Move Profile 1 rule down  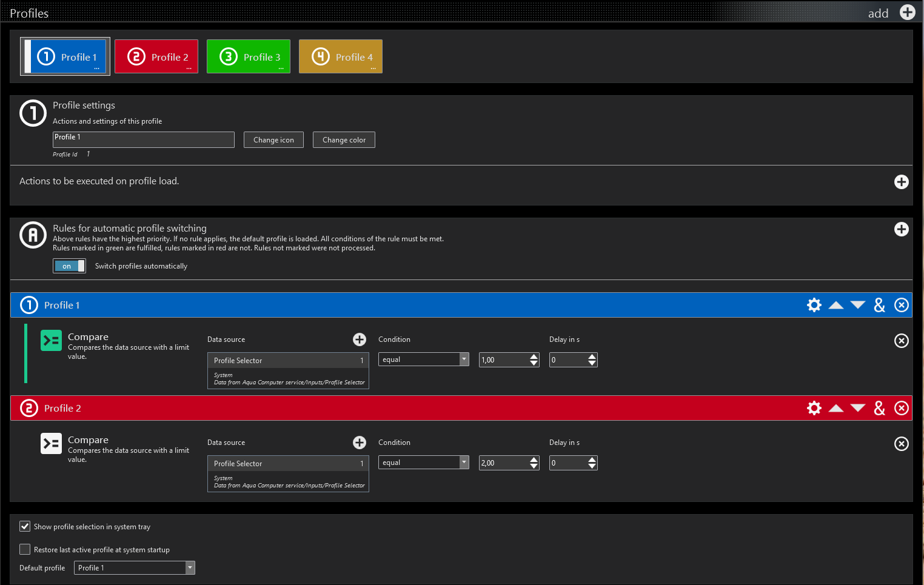coord(857,305)
